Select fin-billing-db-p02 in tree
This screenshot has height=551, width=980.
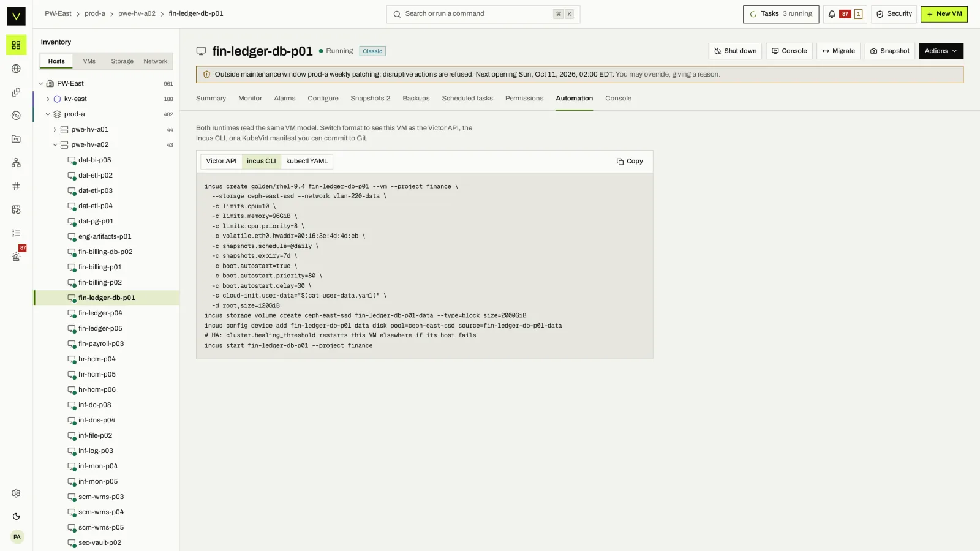click(x=107, y=252)
